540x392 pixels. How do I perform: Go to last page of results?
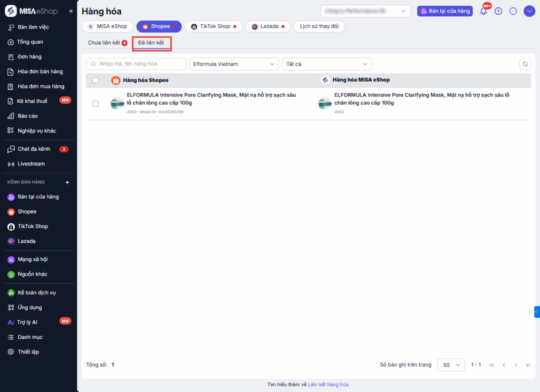[527, 365]
